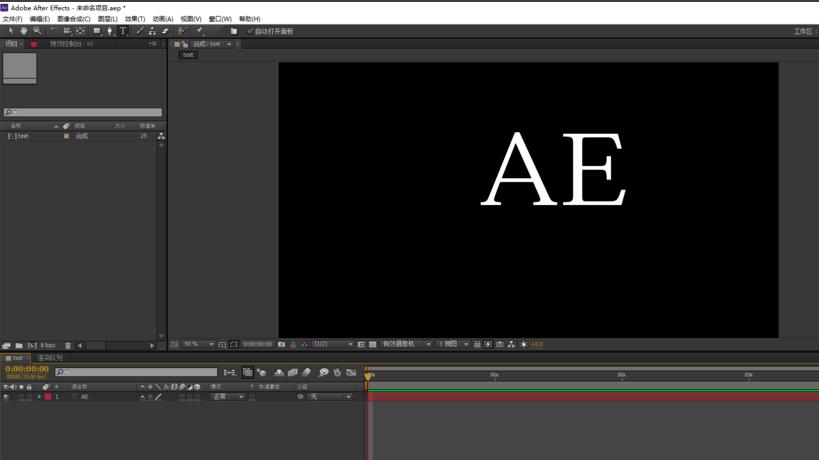
Task: Switch to the Project panel tab
Action: (x=11, y=44)
